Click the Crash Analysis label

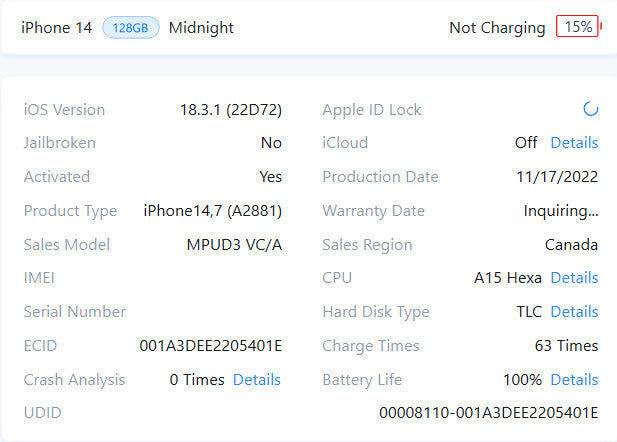(74, 380)
